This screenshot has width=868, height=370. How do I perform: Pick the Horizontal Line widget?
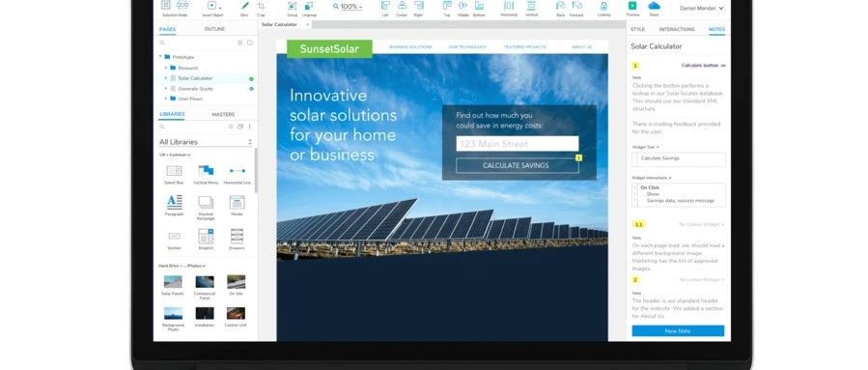[x=237, y=175]
